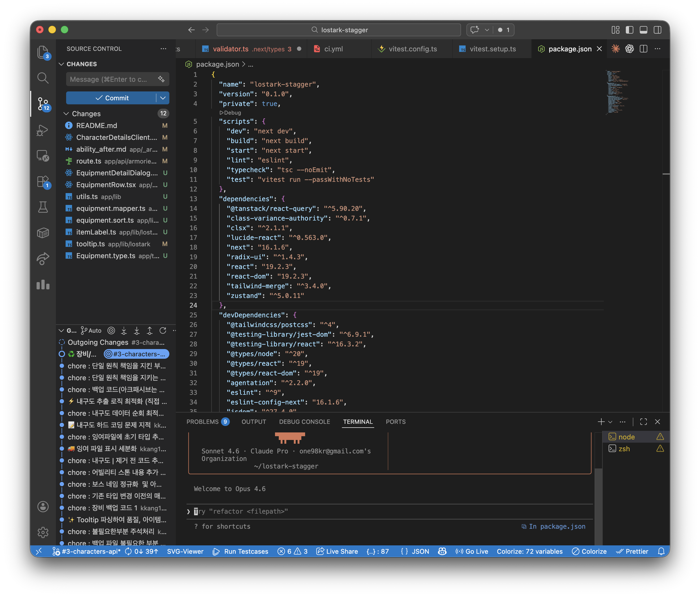Split the editor to the right
This screenshot has height=597, width=700.
[x=644, y=49]
